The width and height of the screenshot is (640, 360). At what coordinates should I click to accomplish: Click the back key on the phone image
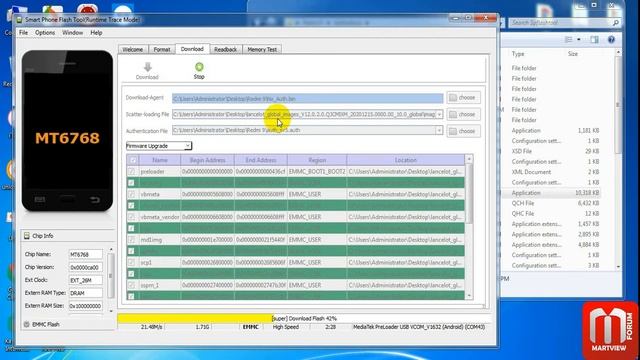[95, 200]
